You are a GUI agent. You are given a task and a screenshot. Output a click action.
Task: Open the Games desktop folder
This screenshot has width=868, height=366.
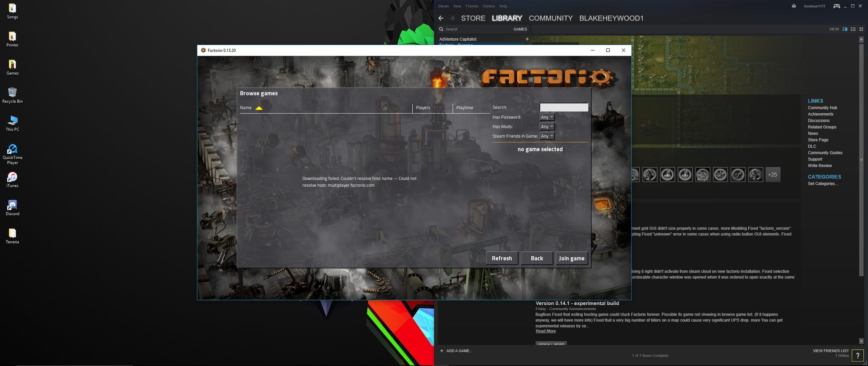coord(12,67)
